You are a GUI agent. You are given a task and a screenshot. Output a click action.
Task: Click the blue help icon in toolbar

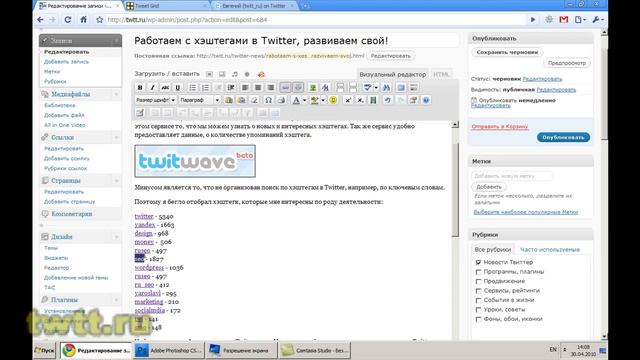click(426, 100)
